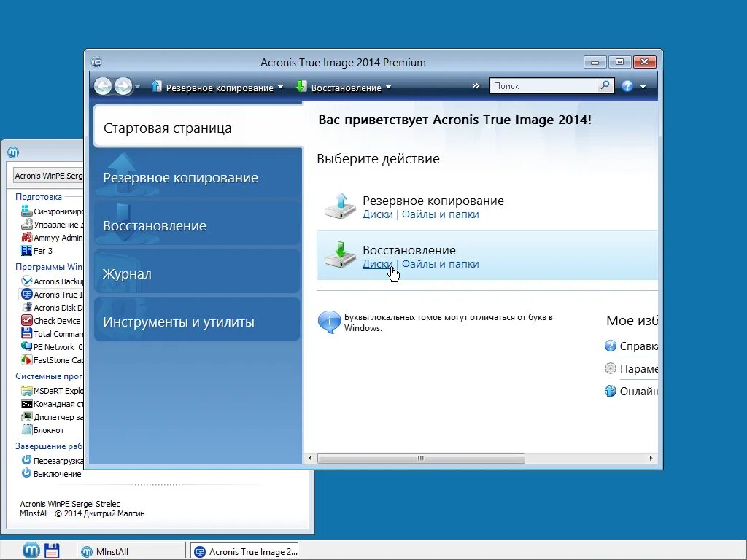Viewport: 747px width, 560px height.
Task: Select Стартовая страница sidebar tab
Action: tap(198, 128)
